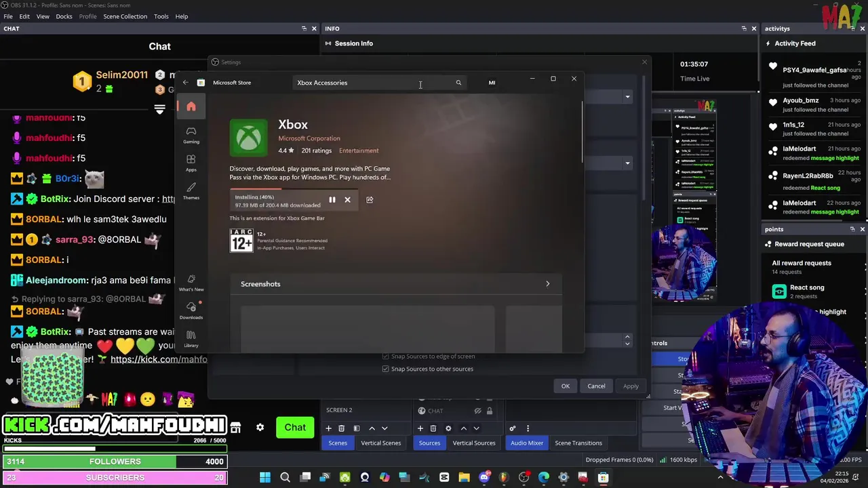Screen dimensions: 868x488
Task: Click OK in OBS Settings dialog
Action: tap(566, 386)
